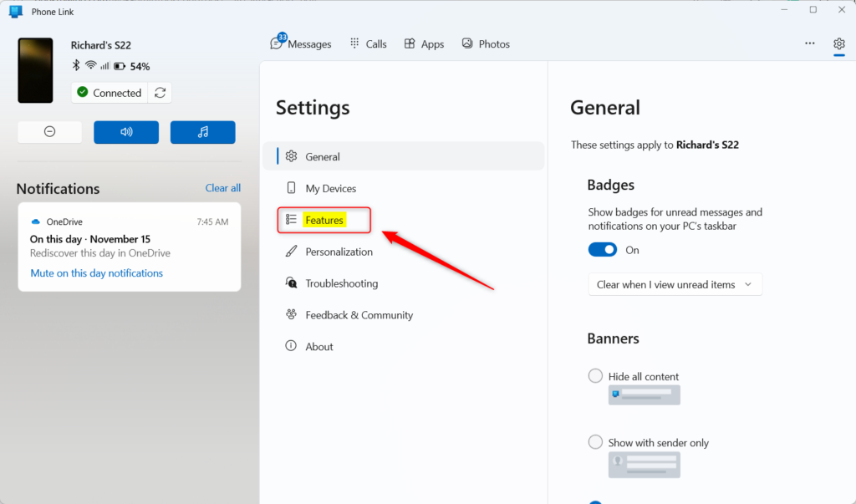Click the Do Not Disturb button
The width and height of the screenshot is (856, 504).
click(49, 132)
